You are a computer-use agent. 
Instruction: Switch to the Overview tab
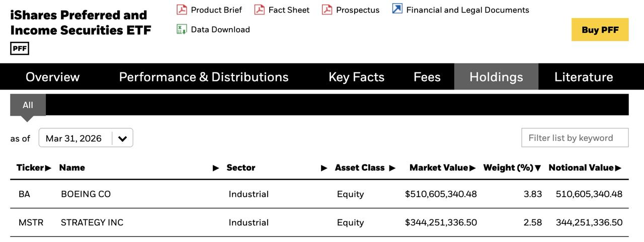click(x=52, y=77)
